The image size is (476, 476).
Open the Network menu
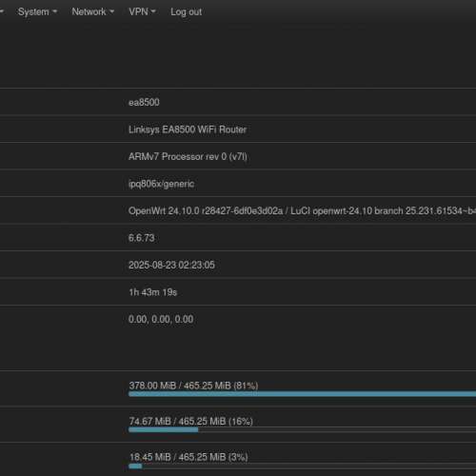pos(92,11)
